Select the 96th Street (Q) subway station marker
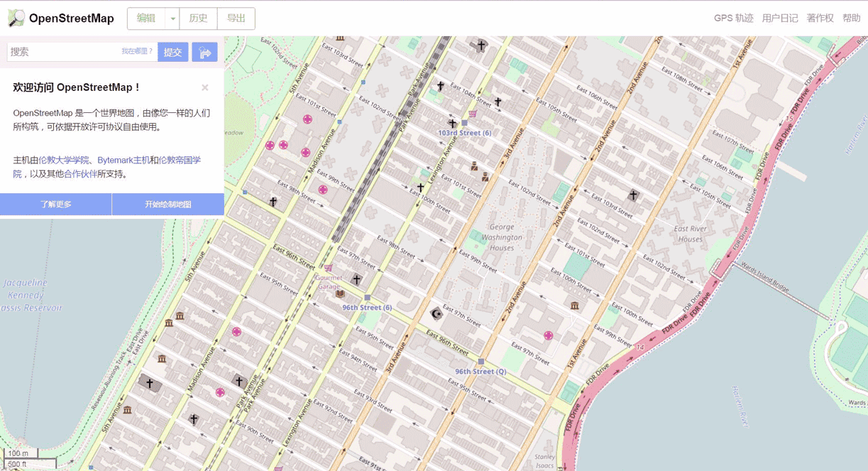 (x=480, y=362)
